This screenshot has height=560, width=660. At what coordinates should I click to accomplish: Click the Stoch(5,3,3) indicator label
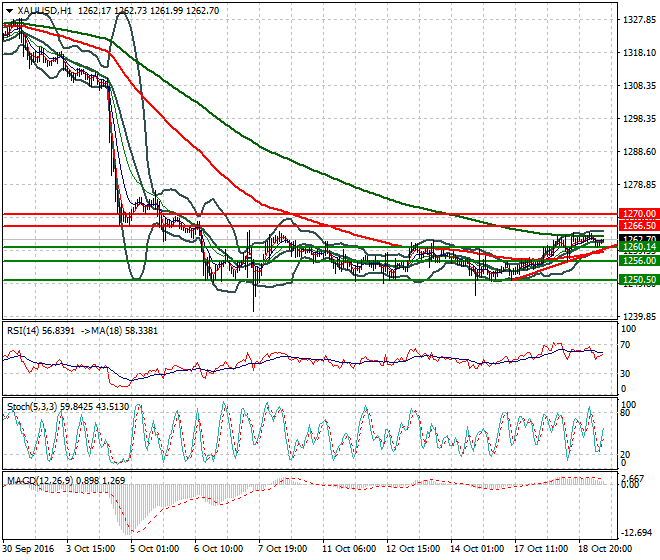tap(32, 407)
